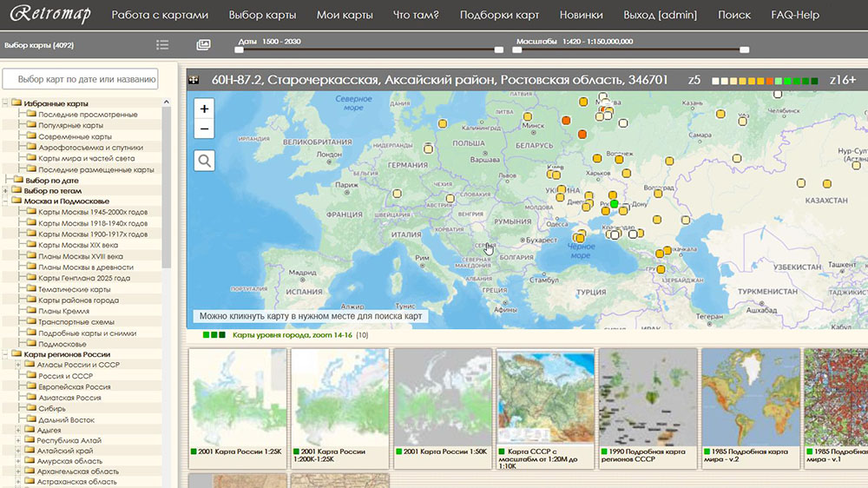The width and height of the screenshot is (868, 488).
Task: Click the magnifier search icon on the map
Action: click(204, 161)
